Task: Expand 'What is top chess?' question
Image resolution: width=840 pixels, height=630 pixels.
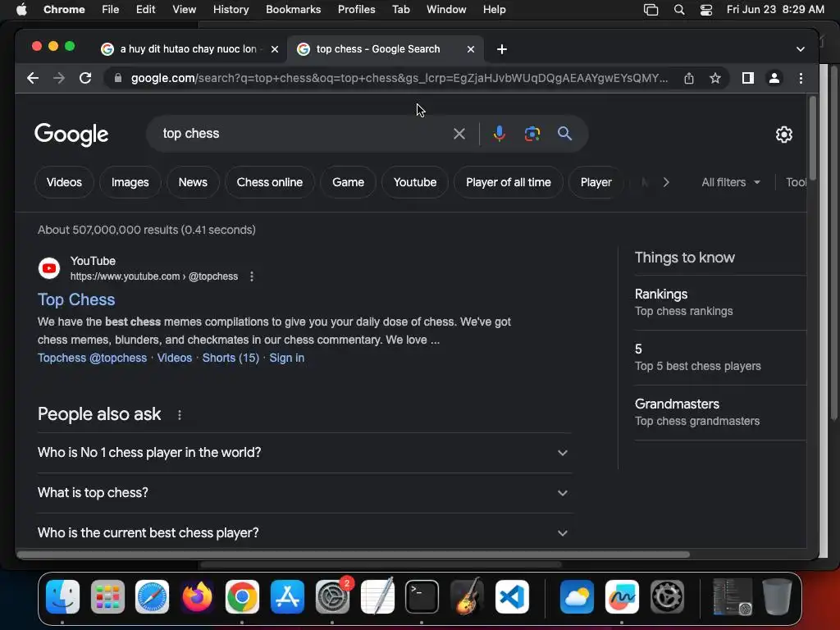Action: (x=304, y=493)
